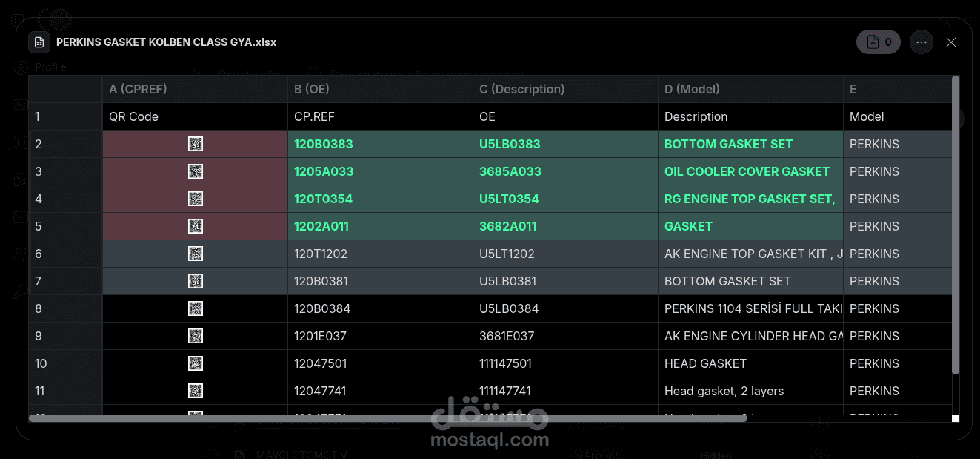
Task: Select cell 3681E037
Action: point(565,336)
